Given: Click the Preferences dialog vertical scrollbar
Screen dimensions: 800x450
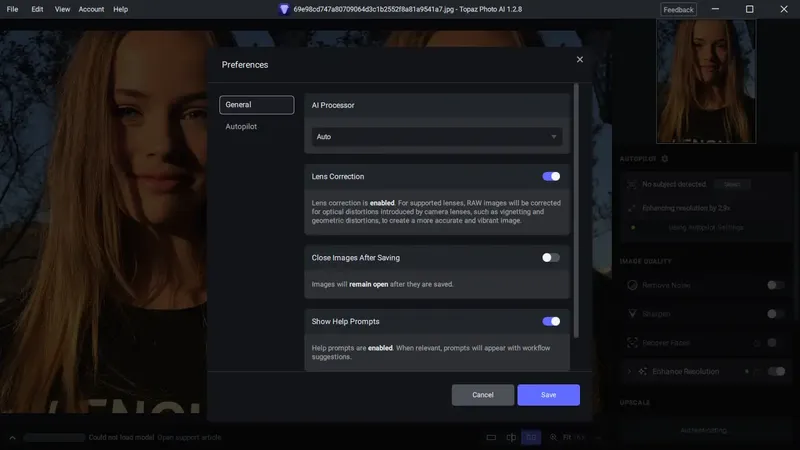Looking at the screenshot, I should click(x=577, y=210).
